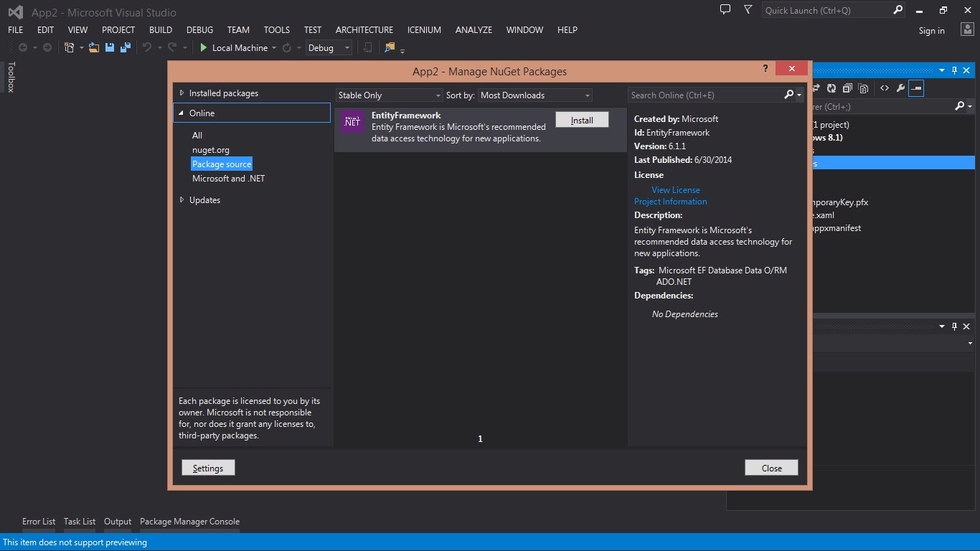This screenshot has width=980, height=551.
Task: Click the Redo arrow icon
Action: click(x=172, y=48)
